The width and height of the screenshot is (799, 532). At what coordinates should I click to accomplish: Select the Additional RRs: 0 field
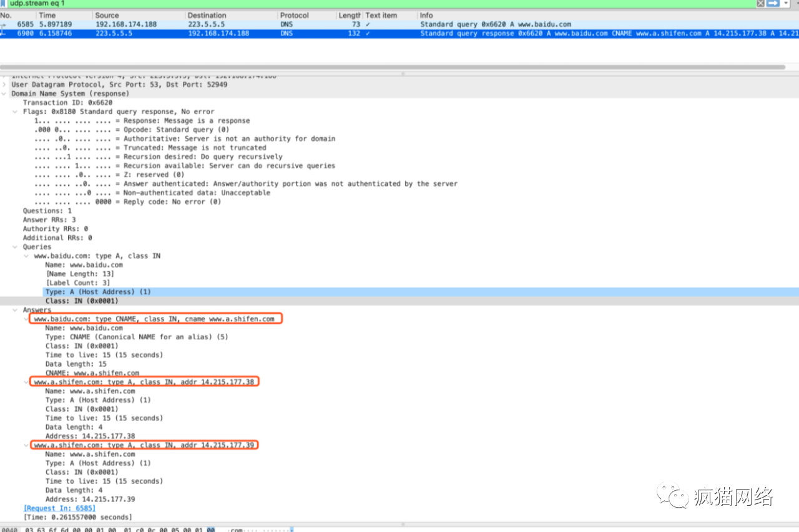click(57, 238)
